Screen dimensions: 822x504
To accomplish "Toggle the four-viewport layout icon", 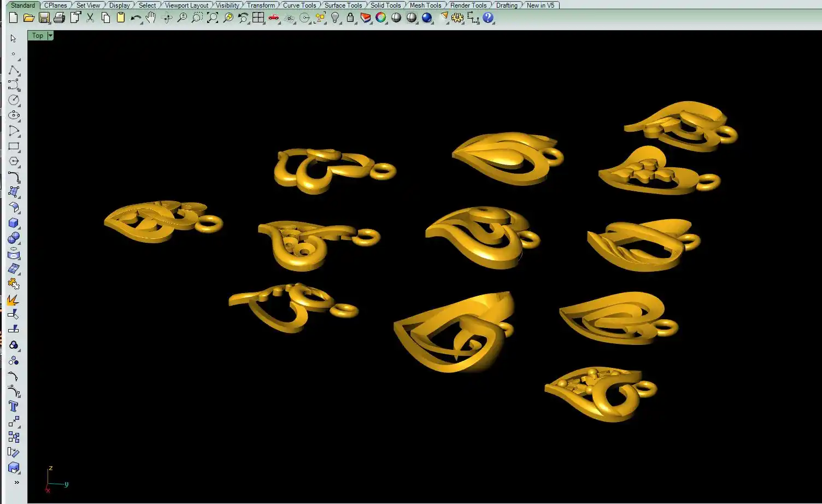I will [x=258, y=18].
